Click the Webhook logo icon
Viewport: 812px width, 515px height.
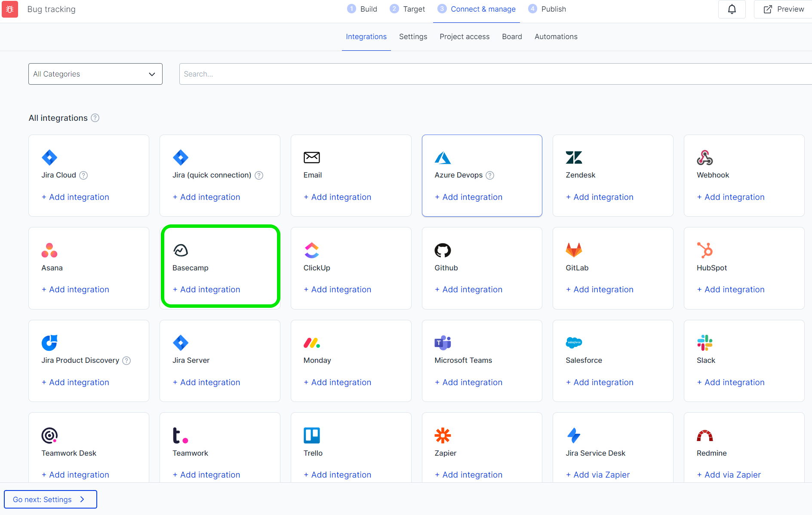coord(705,157)
